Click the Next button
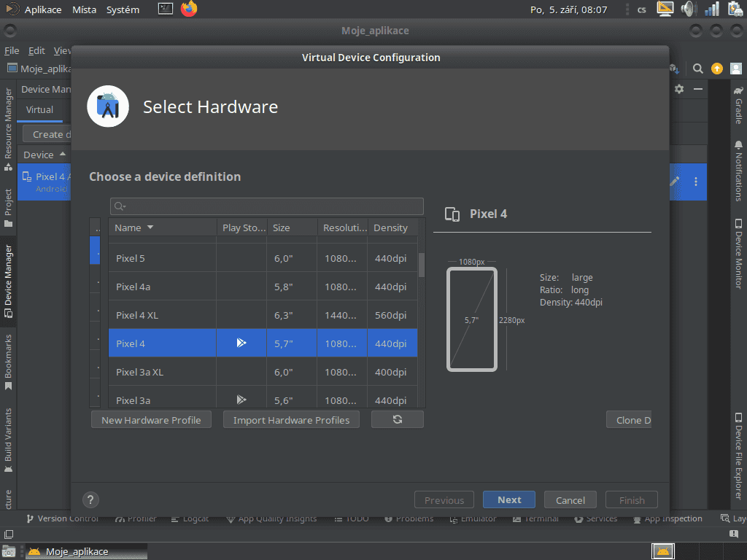The height and width of the screenshot is (560, 747). coord(509,500)
